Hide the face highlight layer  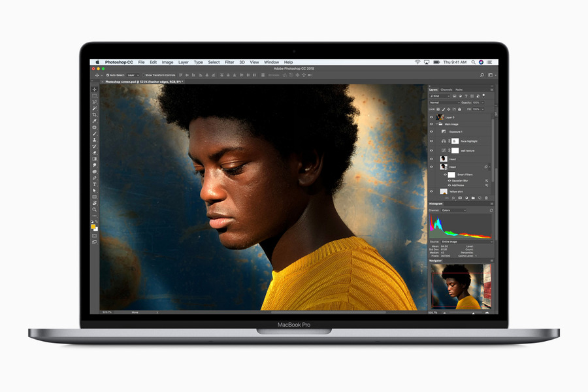coord(431,141)
